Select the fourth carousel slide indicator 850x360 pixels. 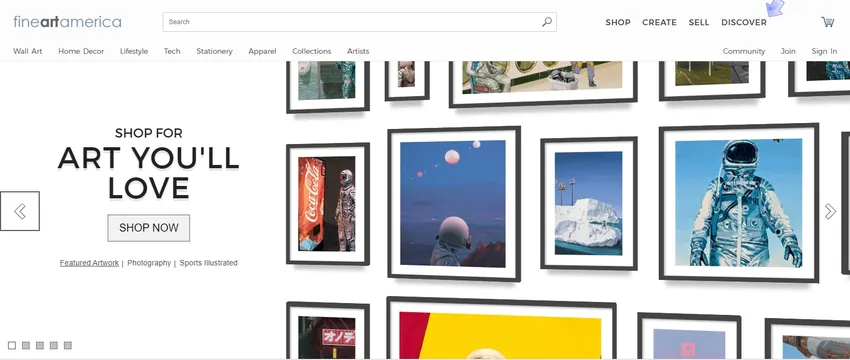pos(54,345)
